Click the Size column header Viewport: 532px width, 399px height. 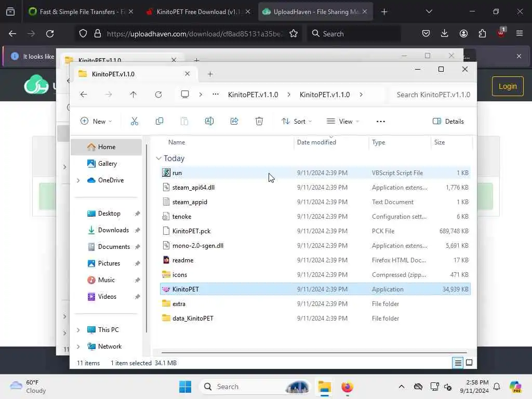tap(440, 142)
